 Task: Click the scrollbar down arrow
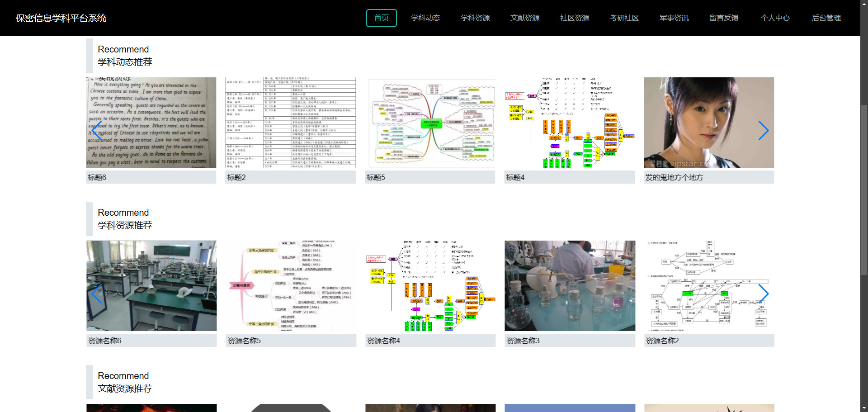pos(864,408)
